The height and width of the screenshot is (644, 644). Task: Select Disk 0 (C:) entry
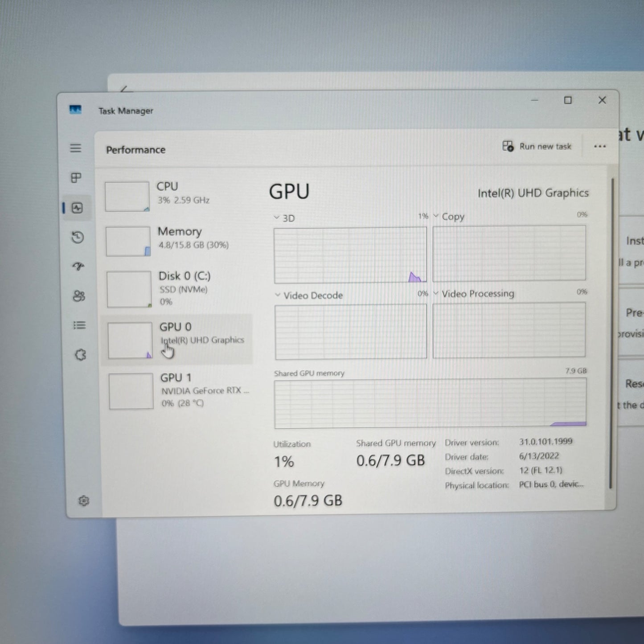(178, 289)
